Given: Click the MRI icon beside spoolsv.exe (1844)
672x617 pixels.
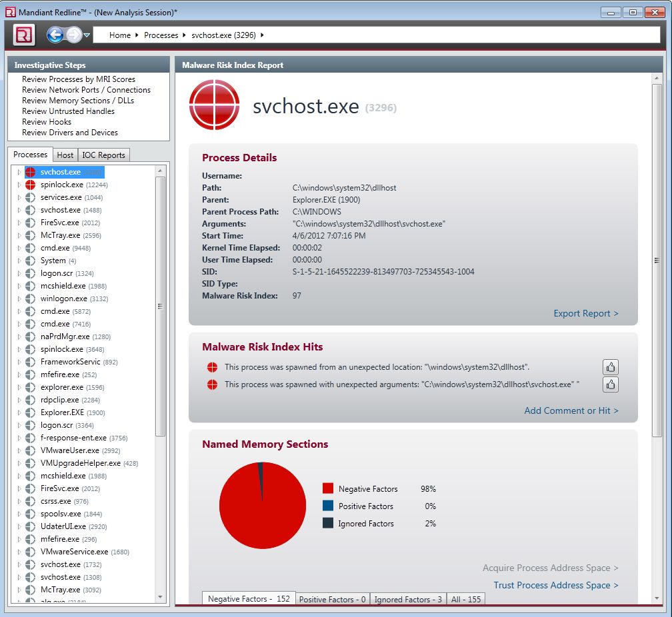Looking at the screenshot, I should (x=31, y=514).
